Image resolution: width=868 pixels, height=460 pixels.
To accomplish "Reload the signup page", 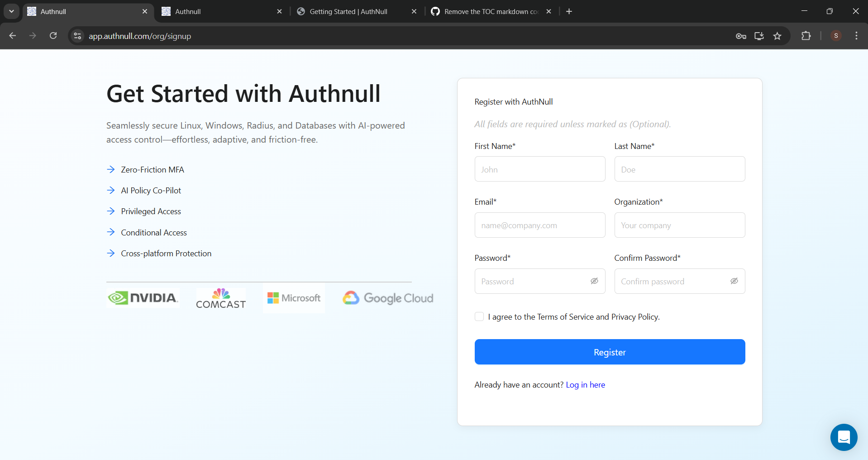I will coord(53,36).
